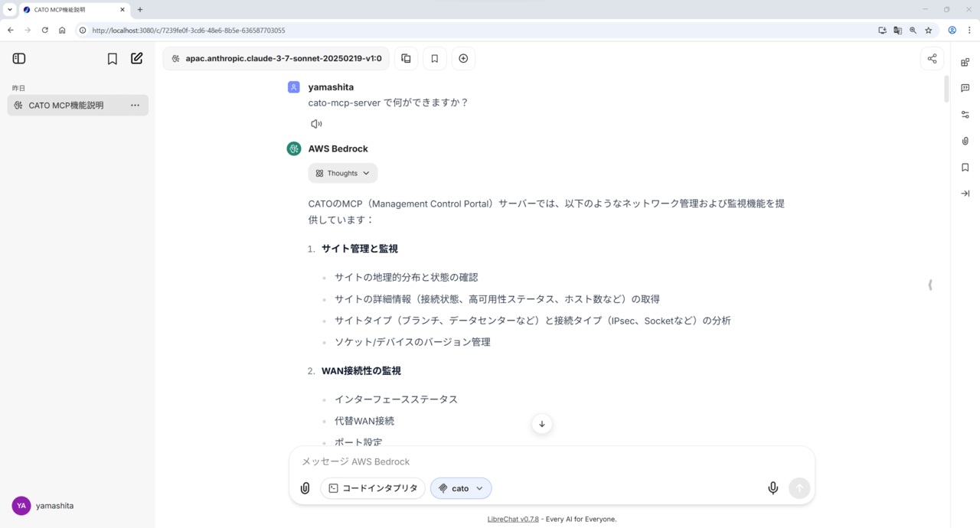Screen dimensions: 980x528
Task: Click the zoom magnifier icon in address bar
Action: coord(913,31)
